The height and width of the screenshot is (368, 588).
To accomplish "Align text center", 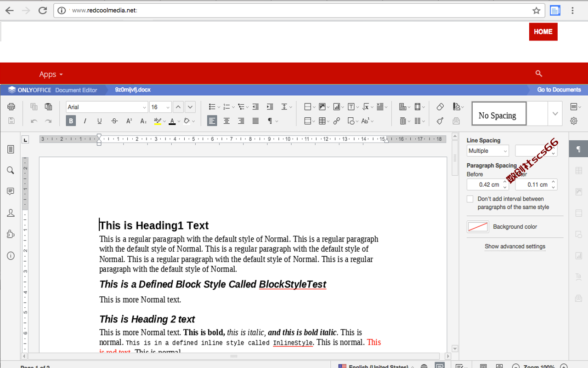I will click(226, 121).
